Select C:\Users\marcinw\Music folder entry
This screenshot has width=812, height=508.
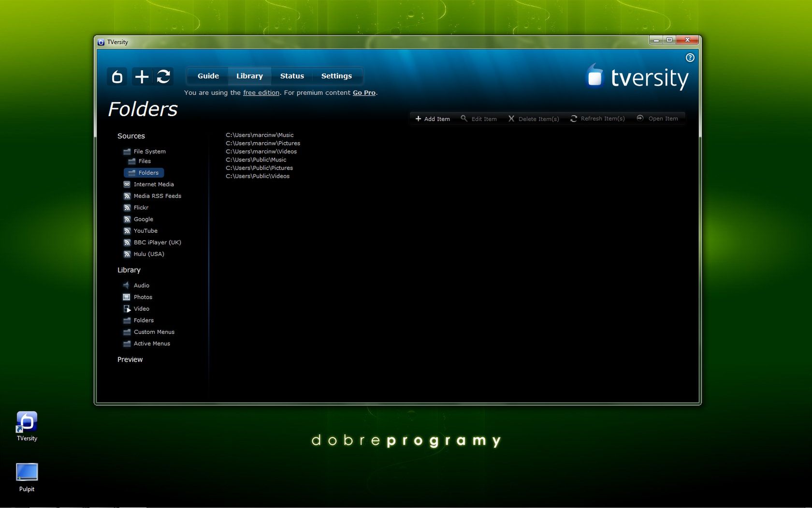tap(260, 135)
